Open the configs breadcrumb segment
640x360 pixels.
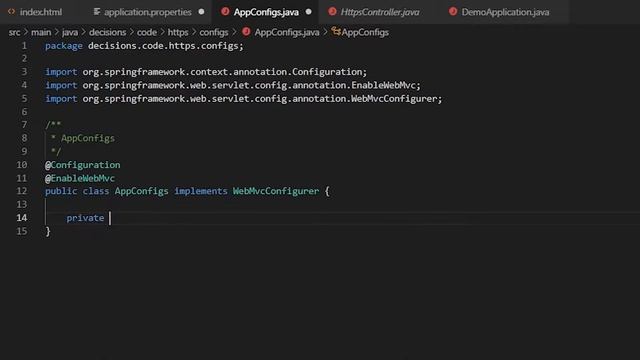[x=213, y=32]
